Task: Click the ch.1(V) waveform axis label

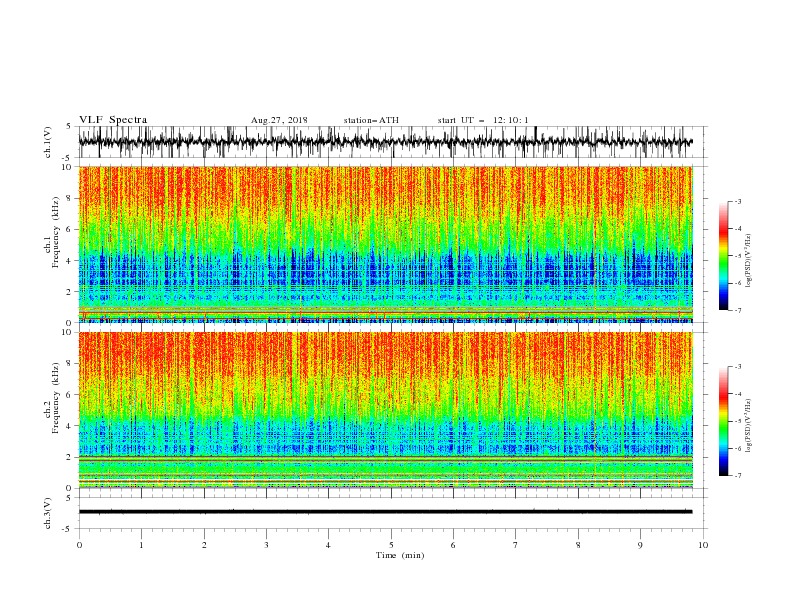Action: (x=48, y=142)
